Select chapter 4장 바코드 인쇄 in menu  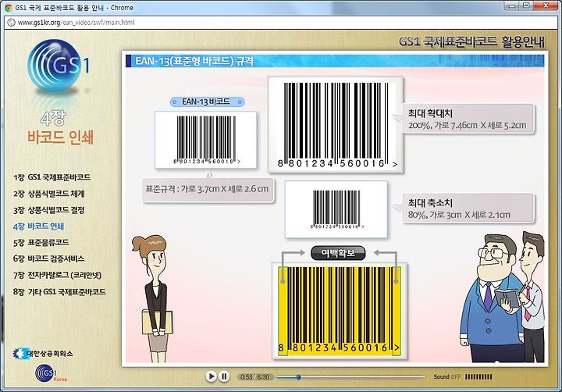pyautogui.click(x=39, y=226)
